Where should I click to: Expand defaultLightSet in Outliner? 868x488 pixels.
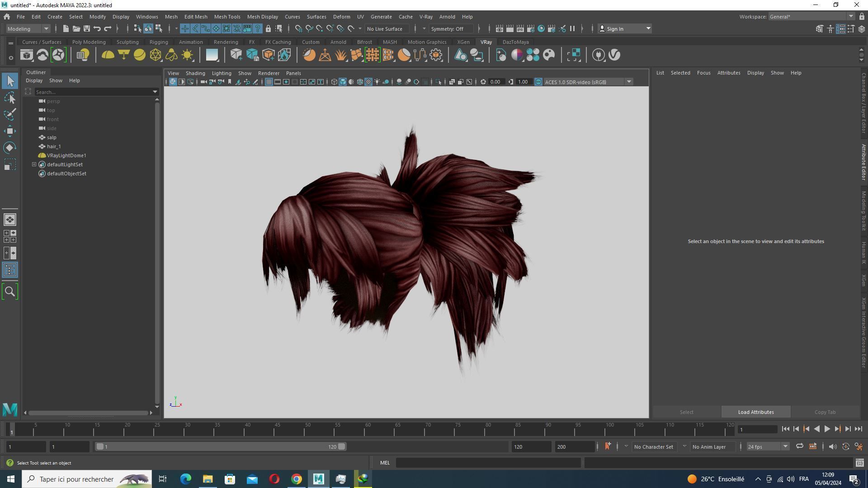(34, 164)
